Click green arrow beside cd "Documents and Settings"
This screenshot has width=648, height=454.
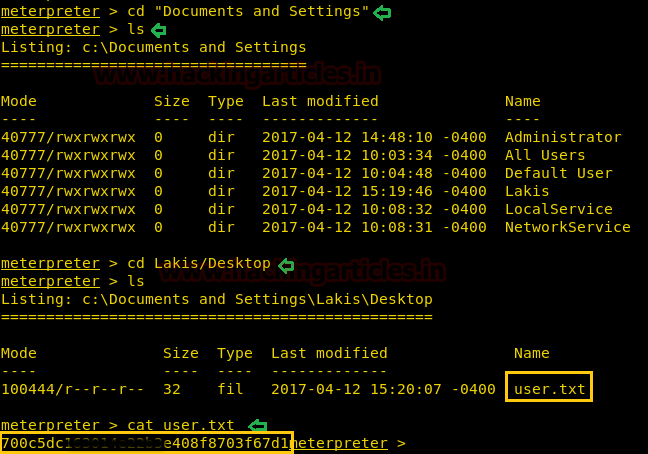tap(382, 12)
